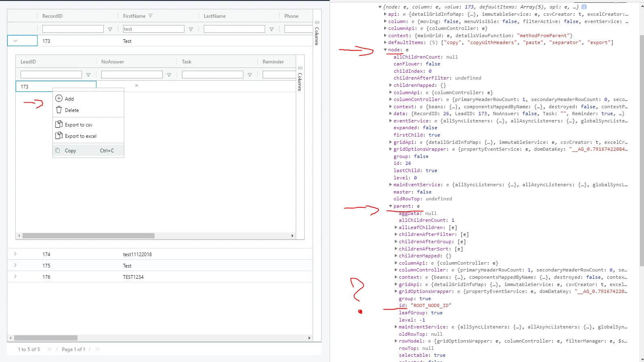Image resolution: width=644 pixels, height=362 pixels.
Task: Click detail grid horizontal scrollbar thumb
Action: [x=88, y=236]
